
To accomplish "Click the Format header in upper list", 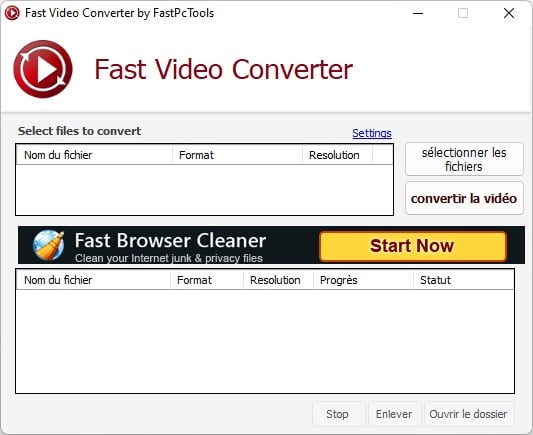I will pyautogui.click(x=237, y=155).
